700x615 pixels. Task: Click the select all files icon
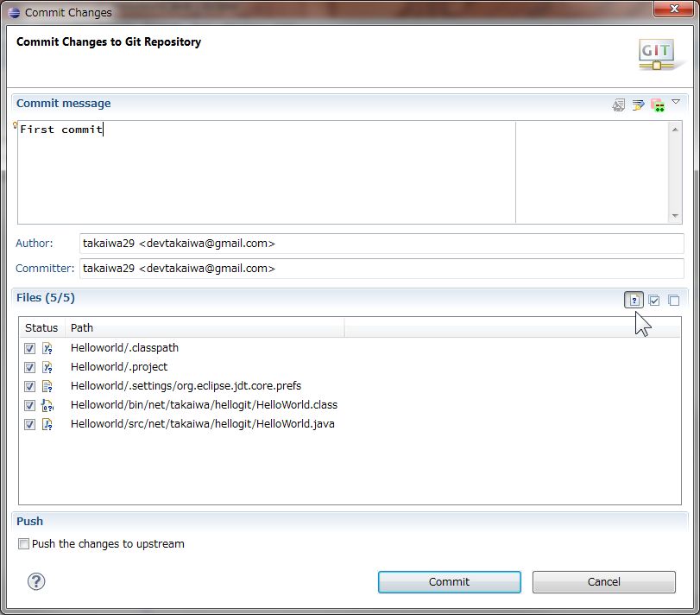coord(654,300)
